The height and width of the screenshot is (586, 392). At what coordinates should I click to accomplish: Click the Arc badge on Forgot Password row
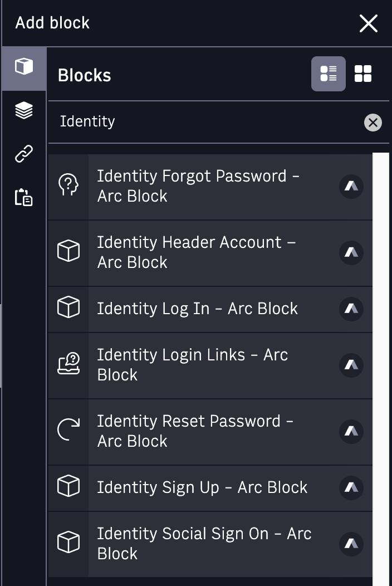coord(351,187)
